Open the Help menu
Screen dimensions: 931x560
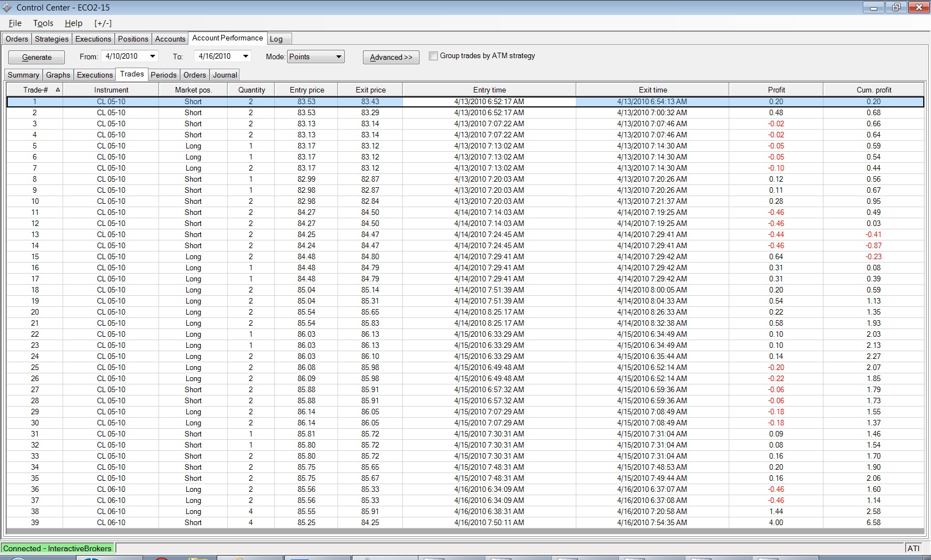point(74,23)
